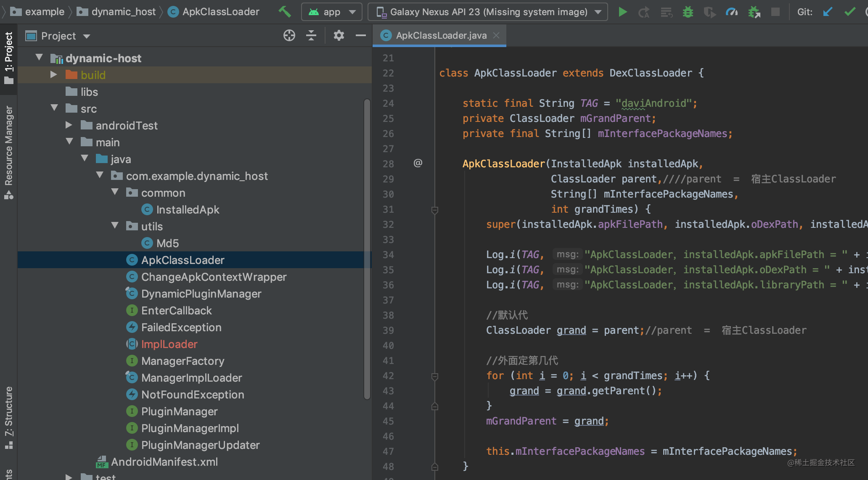The height and width of the screenshot is (480, 868).
Task: Toggle the fold end marker on line 44
Action: 435,406
